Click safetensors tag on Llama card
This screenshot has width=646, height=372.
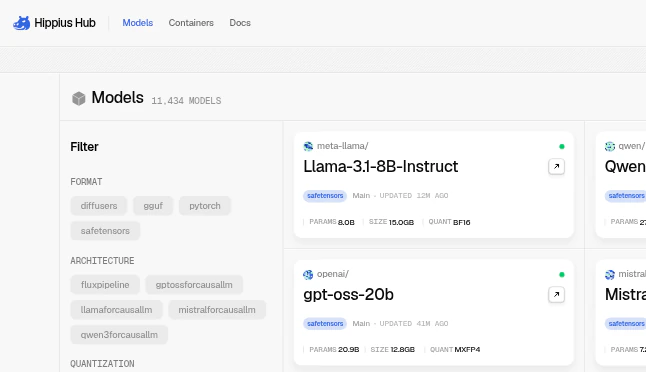(325, 196)
